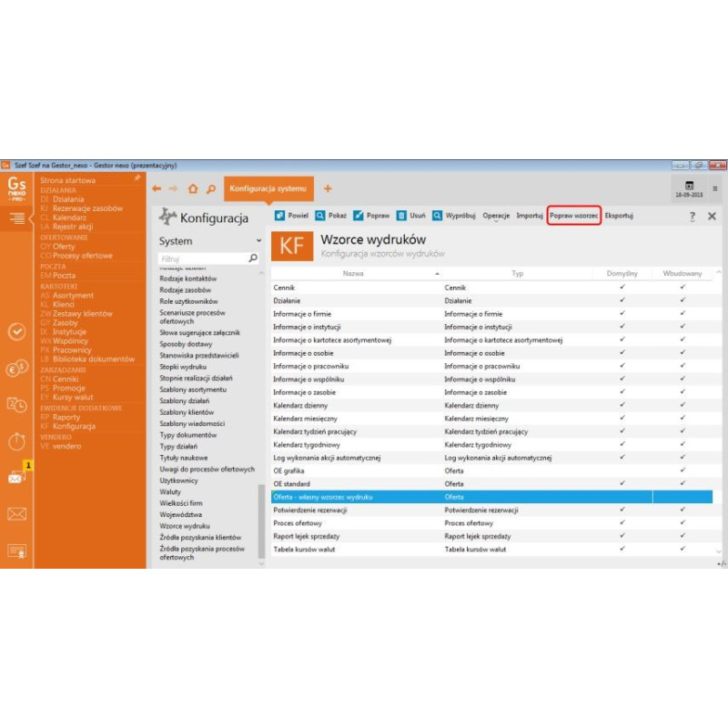Click the home icon in navigation bar
The image size is (728, 728).
(192, 189)
